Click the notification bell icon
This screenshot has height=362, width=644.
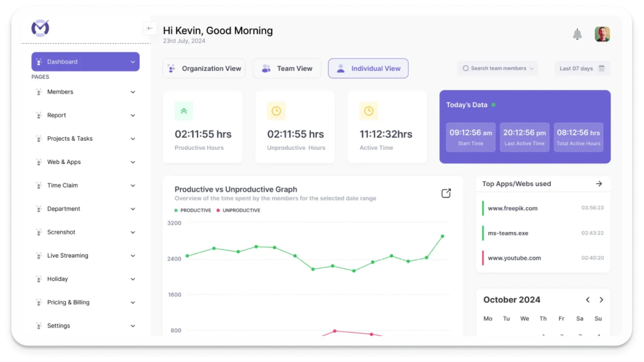pos(577,34)
